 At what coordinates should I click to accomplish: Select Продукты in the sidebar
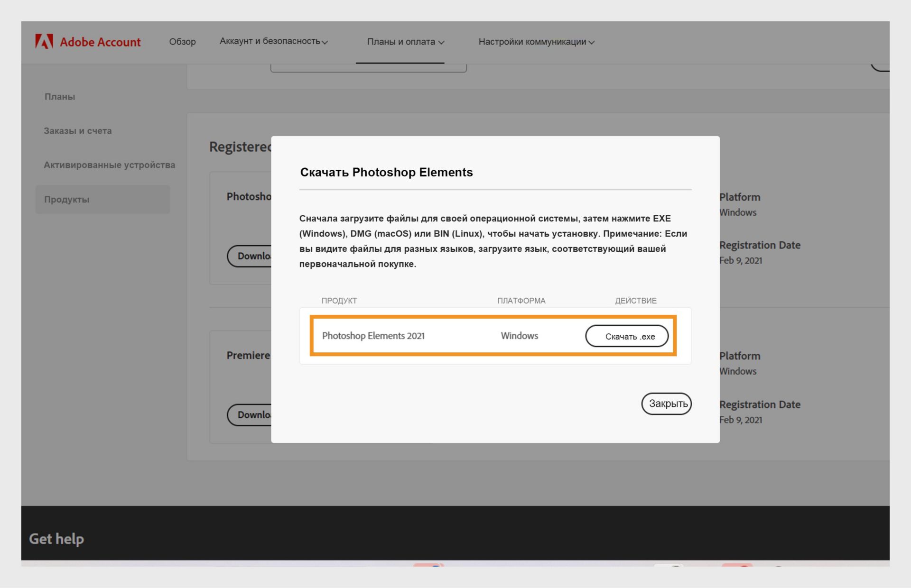point(67,200)
